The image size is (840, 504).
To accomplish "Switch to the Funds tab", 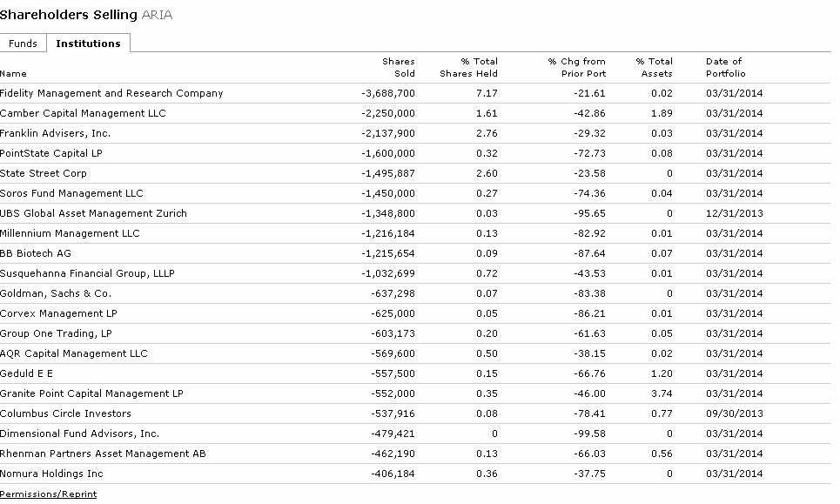I will pyautogui.click(x=23, y=43).
